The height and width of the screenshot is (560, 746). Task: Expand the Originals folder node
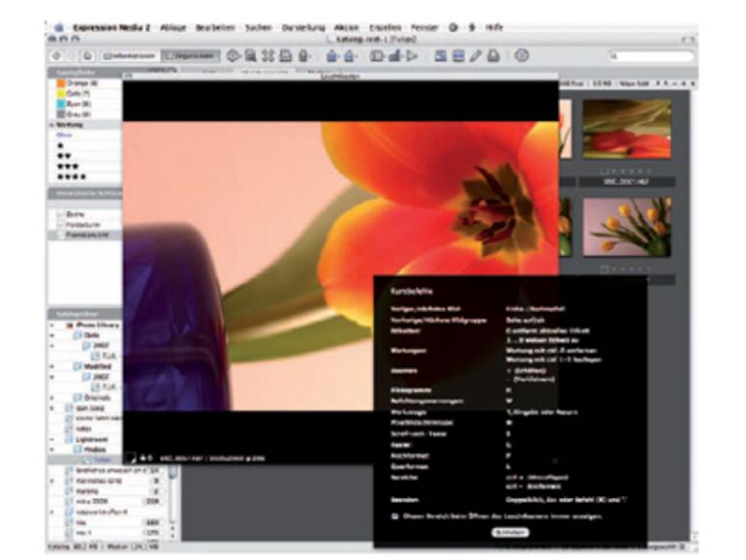point(52,398)
